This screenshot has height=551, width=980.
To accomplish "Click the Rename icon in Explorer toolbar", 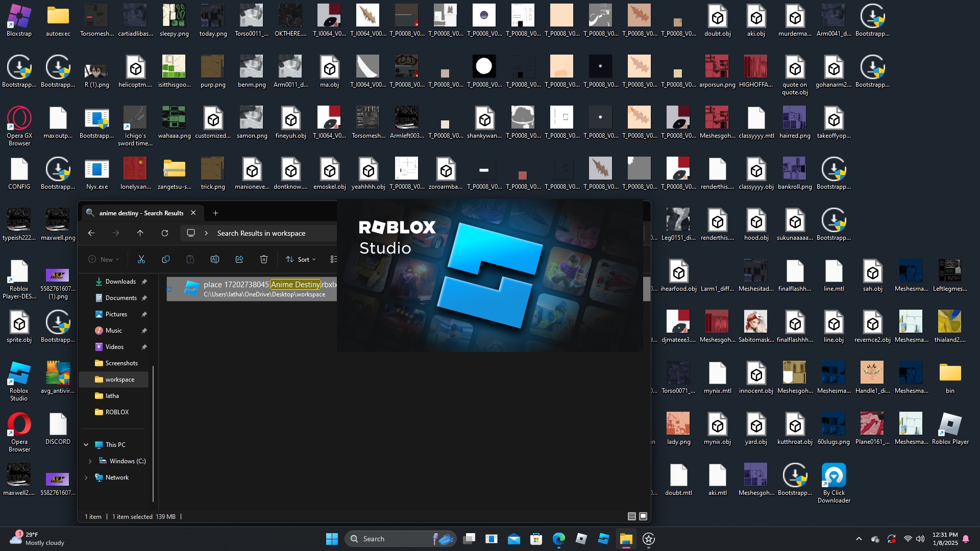I will [215, 259].
